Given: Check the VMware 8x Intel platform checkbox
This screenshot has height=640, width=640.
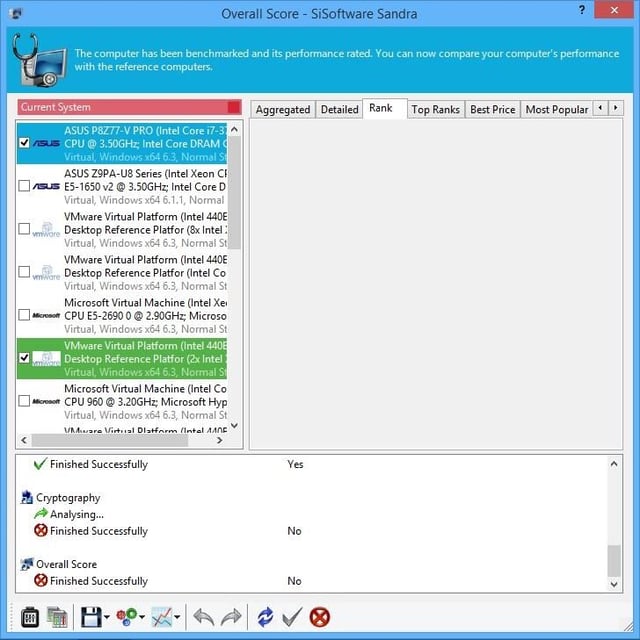Looking at the screenshot, I should [24, 229].
